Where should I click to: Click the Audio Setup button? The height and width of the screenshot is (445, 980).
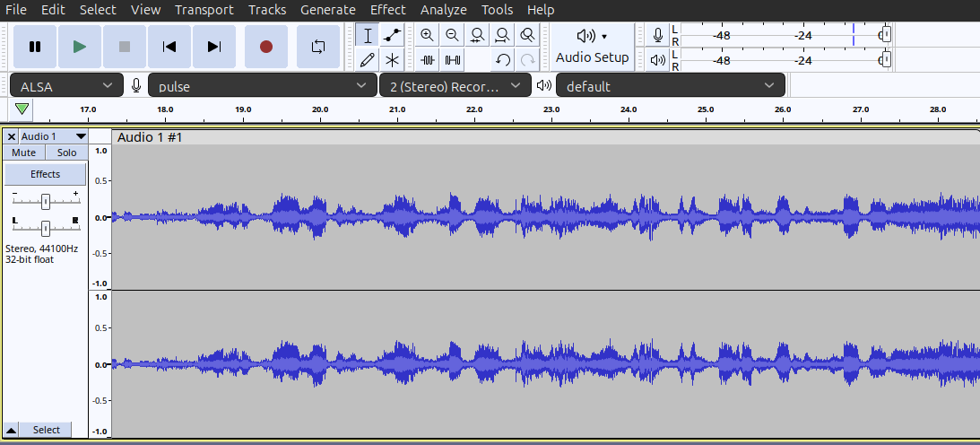click(592, 47)
